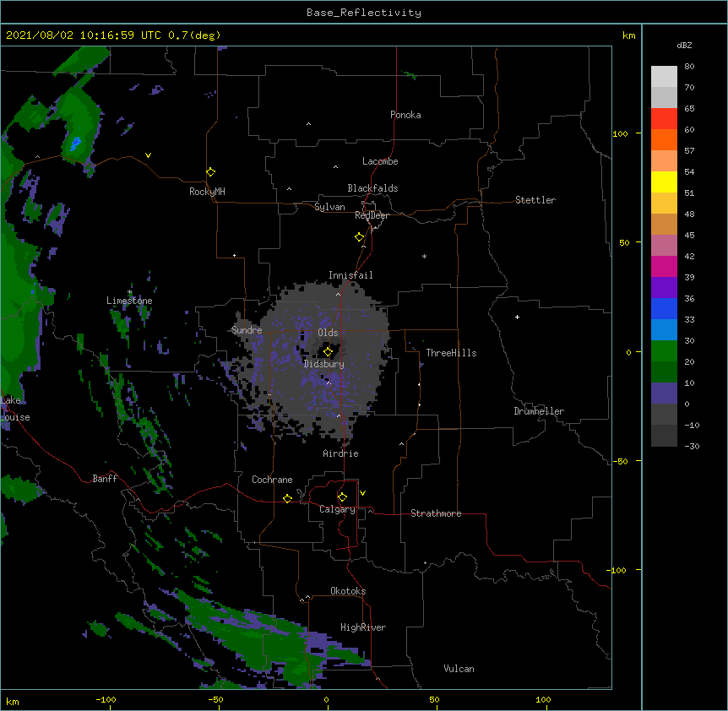The height and width of the screenshot is (711, 728).
Task: Click the Stettler town label
Action: pyautogui.click(x=535, y=200)
